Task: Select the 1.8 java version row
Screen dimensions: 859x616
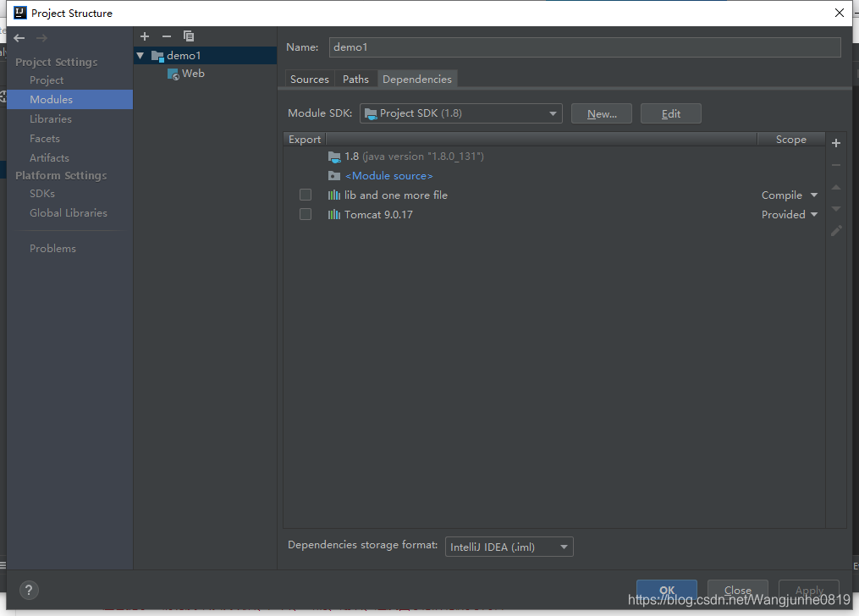Action: pyautogui.click(x=554, y=157)
